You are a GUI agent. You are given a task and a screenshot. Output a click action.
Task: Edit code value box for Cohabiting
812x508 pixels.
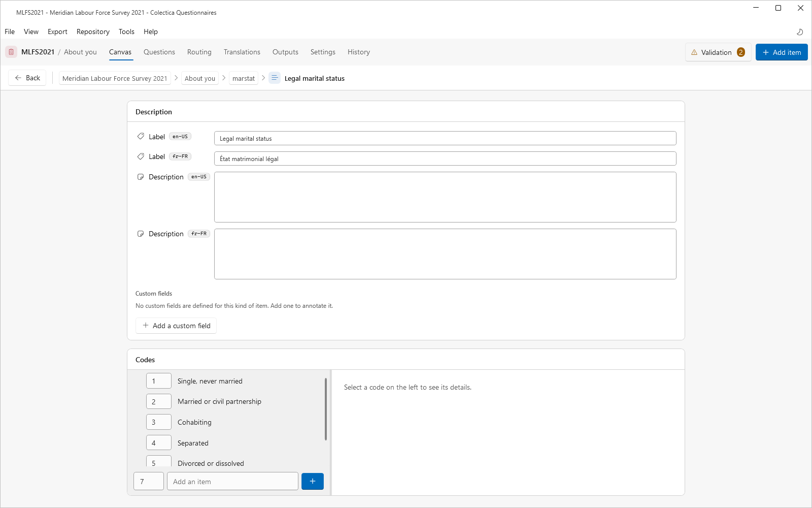coord(159,422)
